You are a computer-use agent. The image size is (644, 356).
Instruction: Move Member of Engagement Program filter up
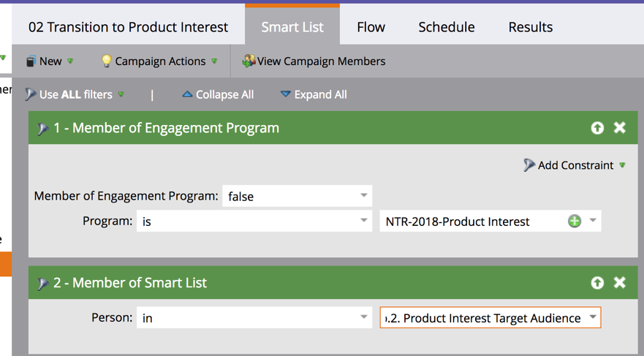597,128
